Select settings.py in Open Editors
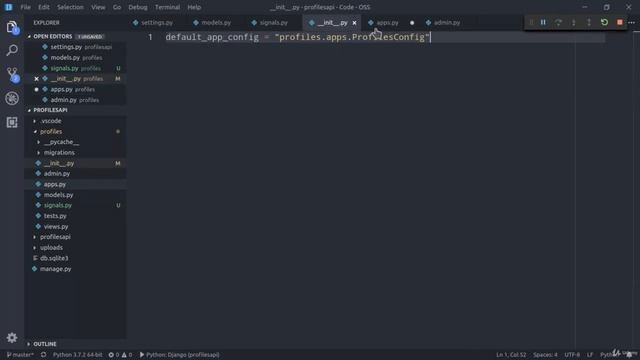This screenshot has width=640, height=360. coord(76,47)
